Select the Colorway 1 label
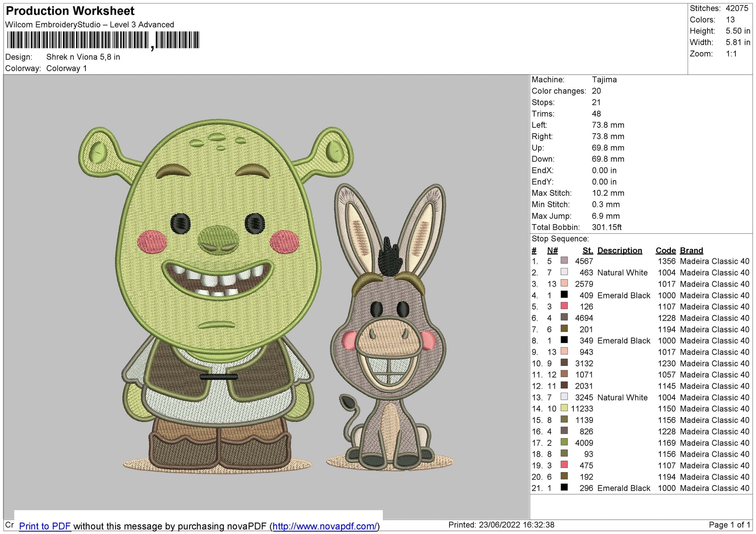The width and height of the screenshot is (756, 534). tap(67, 68)
